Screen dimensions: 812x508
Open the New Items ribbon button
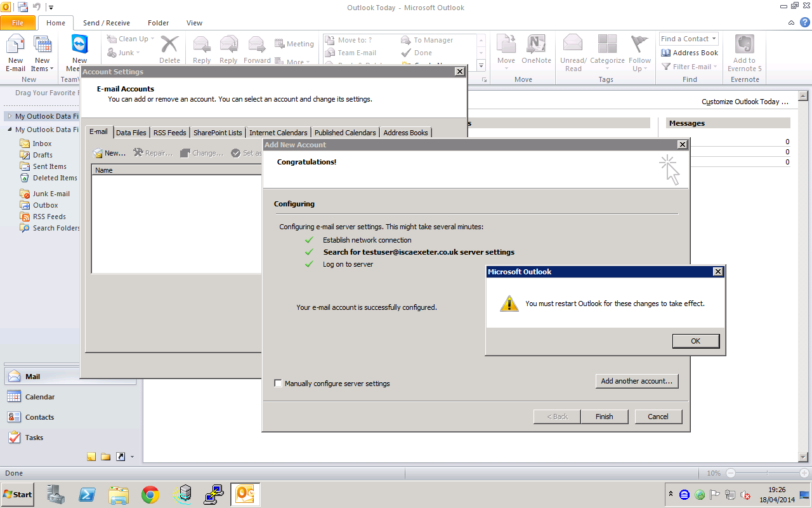[x=42, y=53]
